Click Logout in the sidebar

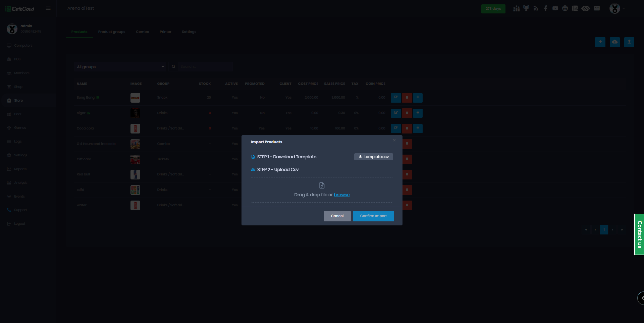tap(20, 224)
